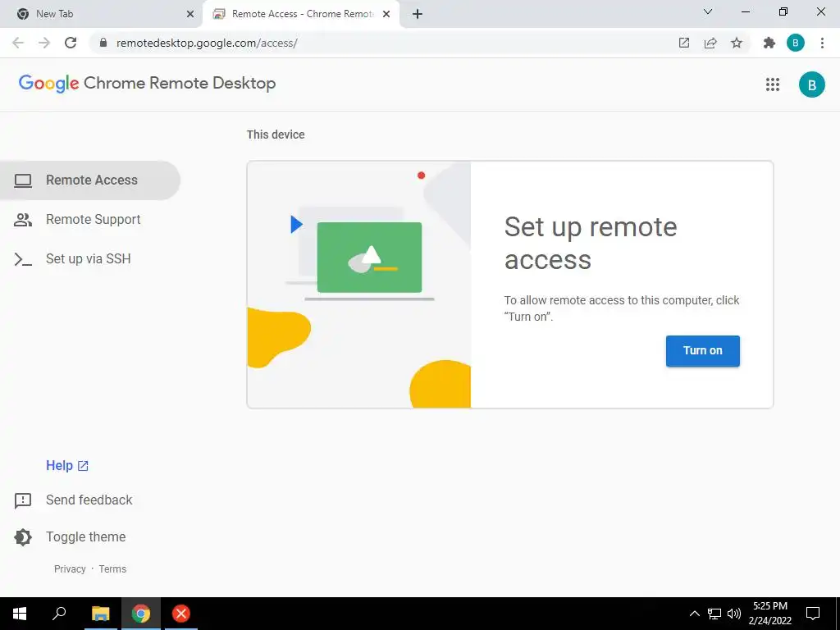This screenshot has width=840, height=630.
Task: Click the Chrome taskbar icon
Action: pyautogui.click(x=141, y=614)
